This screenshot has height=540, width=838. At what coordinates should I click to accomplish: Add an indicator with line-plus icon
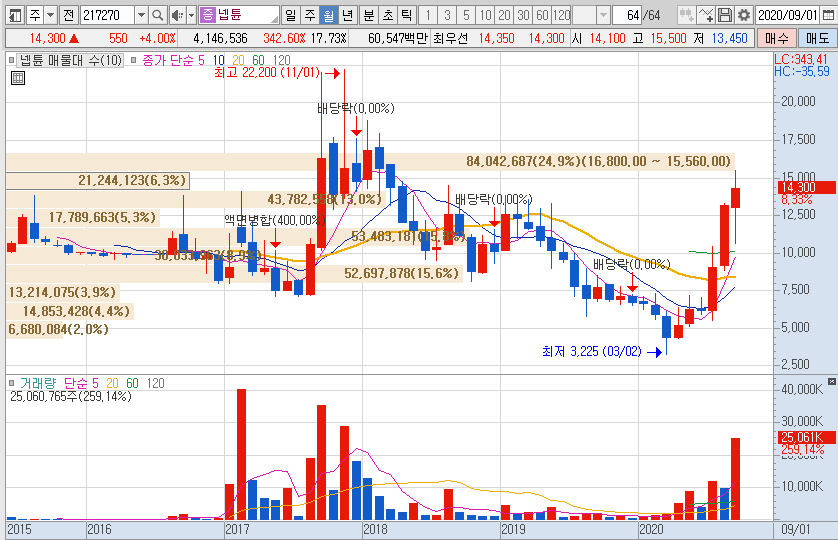[x=707, y=15]
